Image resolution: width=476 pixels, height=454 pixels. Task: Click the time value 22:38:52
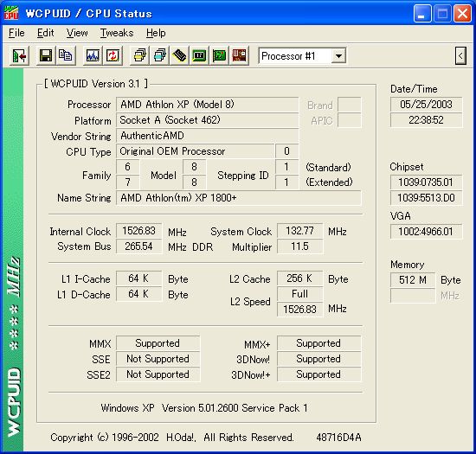tap(426, 120)
